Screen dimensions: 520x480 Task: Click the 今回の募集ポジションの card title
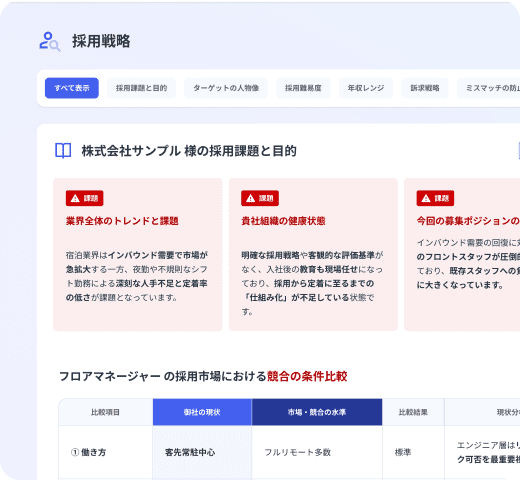pyautogui.click(x=468, y=221)
